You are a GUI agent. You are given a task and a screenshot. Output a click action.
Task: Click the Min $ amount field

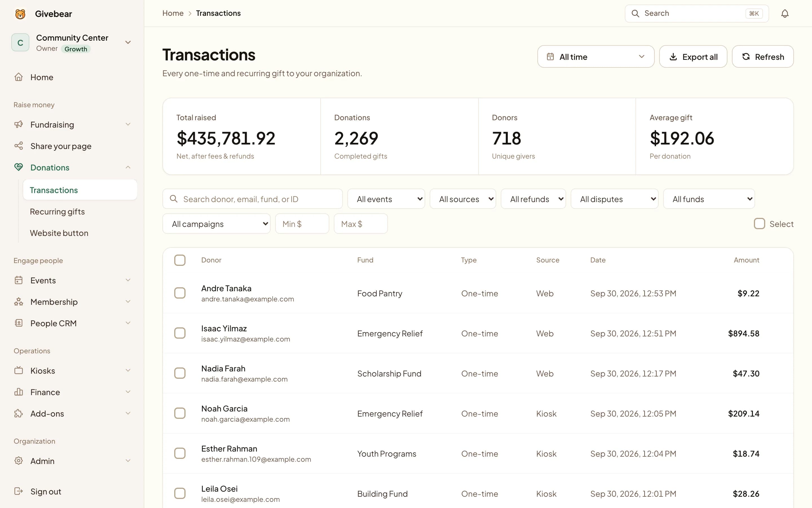[302, 224]
